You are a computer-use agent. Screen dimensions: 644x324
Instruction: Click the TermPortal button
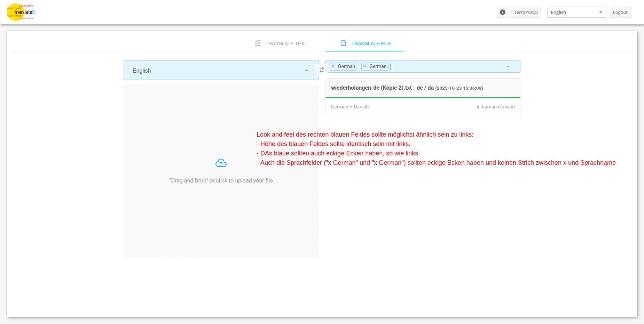tap(526, 12)
